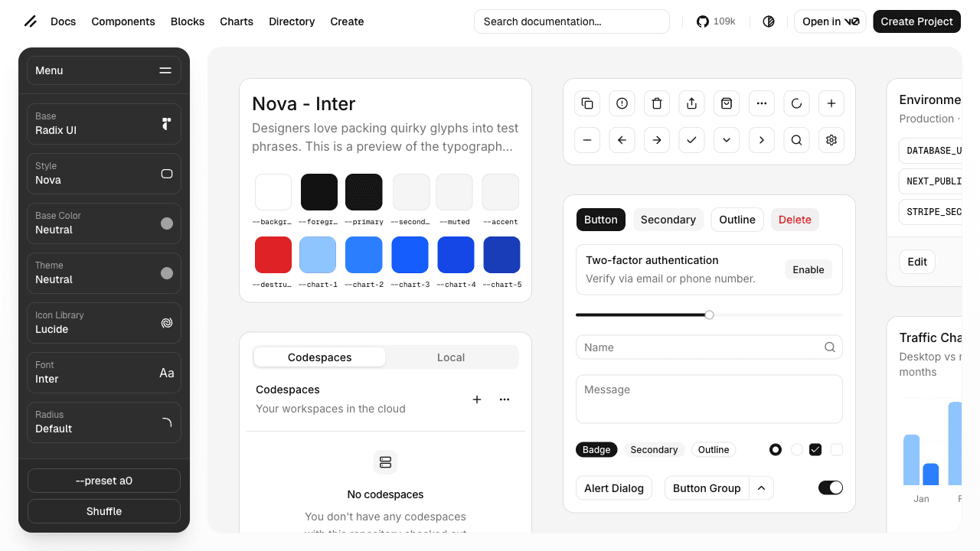The image size is (980, 551).
Task: Focus the Search documentation input field
Action: point(572,21)
